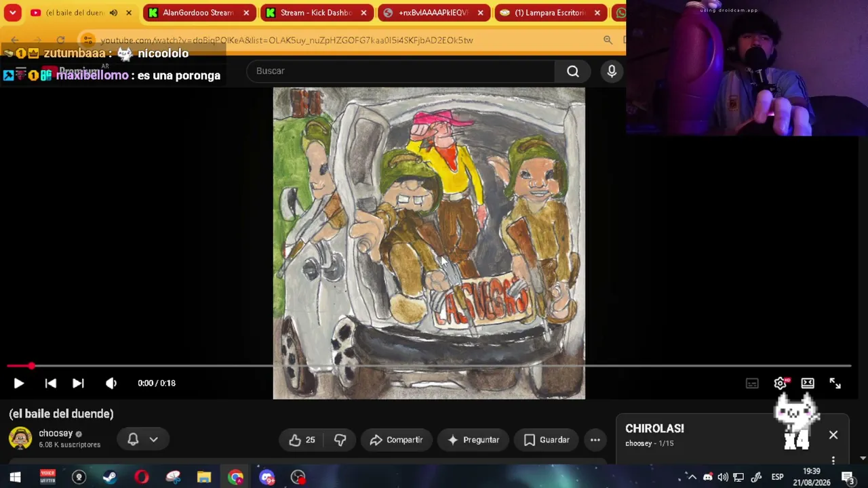Start voice search with microphone
The image size is (868, 488).
coord(612,71)
